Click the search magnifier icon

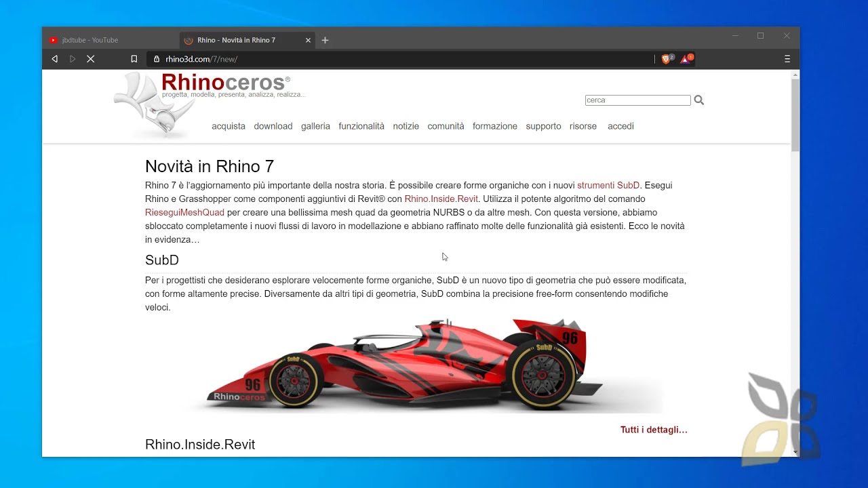[x=699, y=100]
